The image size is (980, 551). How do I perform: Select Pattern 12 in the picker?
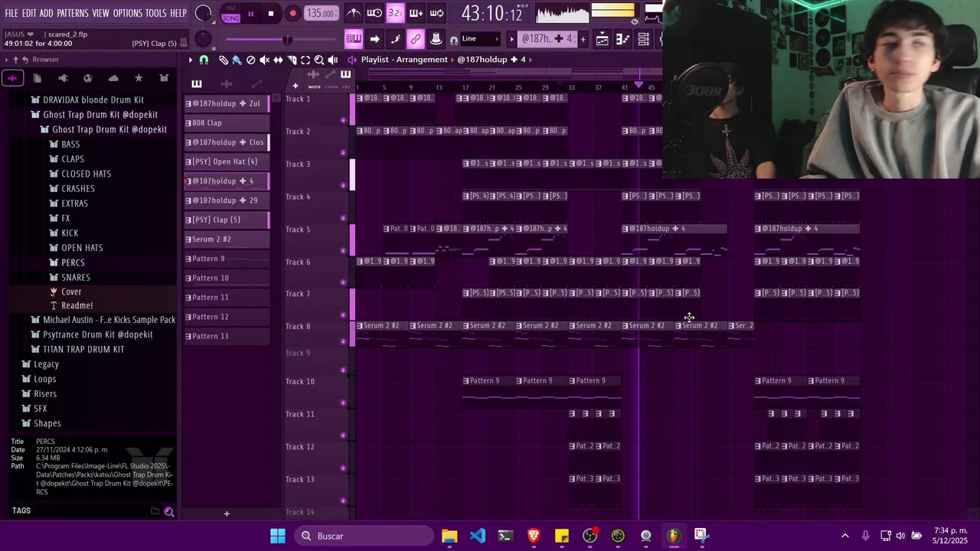point(227,317)
